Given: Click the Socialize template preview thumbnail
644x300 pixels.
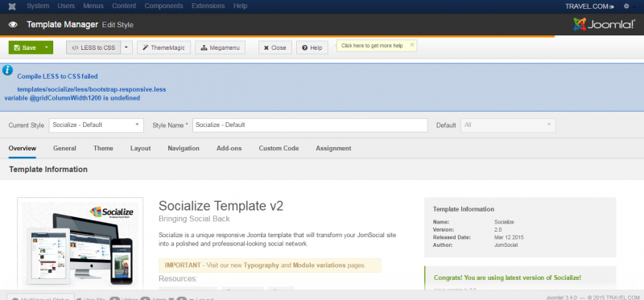Looking at the screenshot, I should point(80,244).
